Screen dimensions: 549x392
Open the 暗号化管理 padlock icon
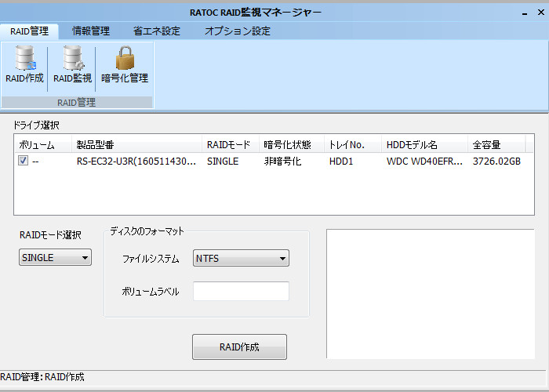point(125,65)
